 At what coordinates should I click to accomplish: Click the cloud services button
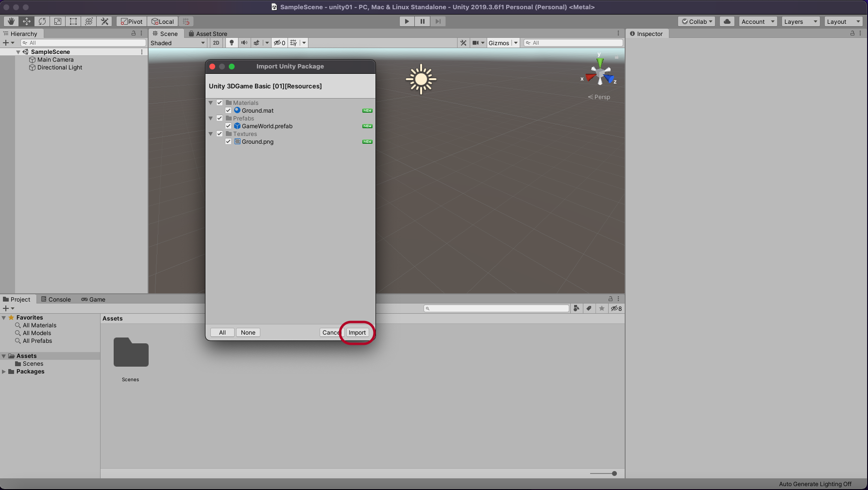727,21
